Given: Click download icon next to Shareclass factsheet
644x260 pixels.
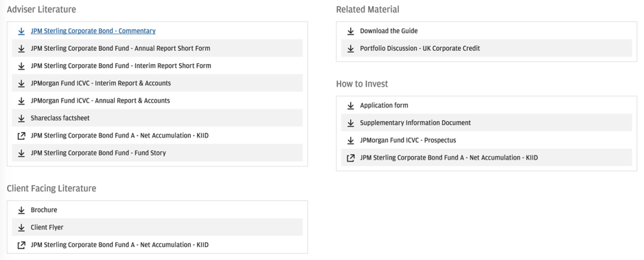Looking at the screenshot, I should [21, 118].
